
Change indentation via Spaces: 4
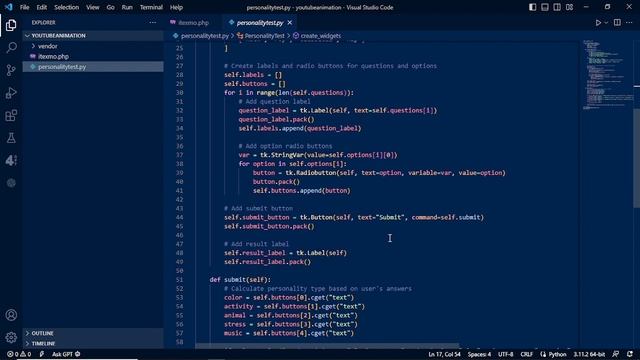pos(479,354)
